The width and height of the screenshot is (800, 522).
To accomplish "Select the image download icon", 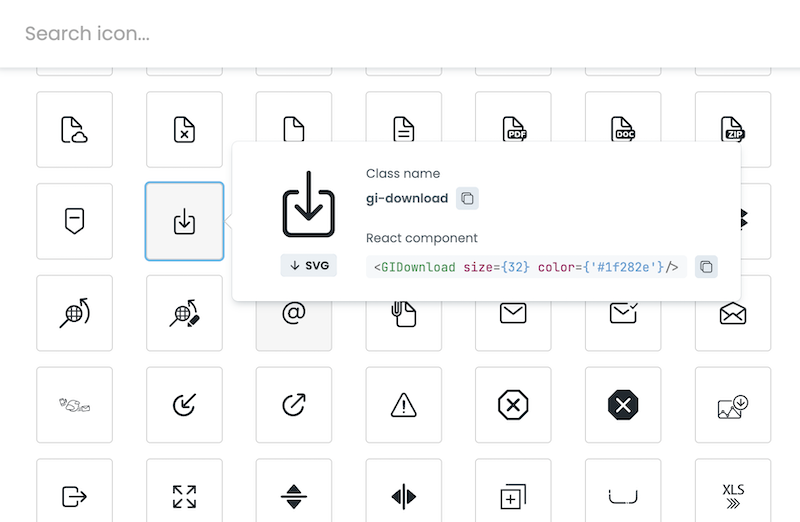I will (x=733, y=405).
